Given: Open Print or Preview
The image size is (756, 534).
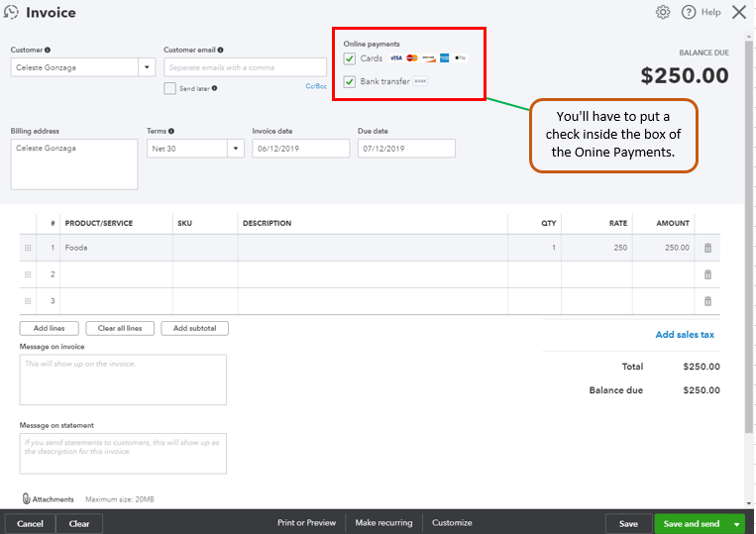Looking at the screenshot, I should click(x=306, y=522).
